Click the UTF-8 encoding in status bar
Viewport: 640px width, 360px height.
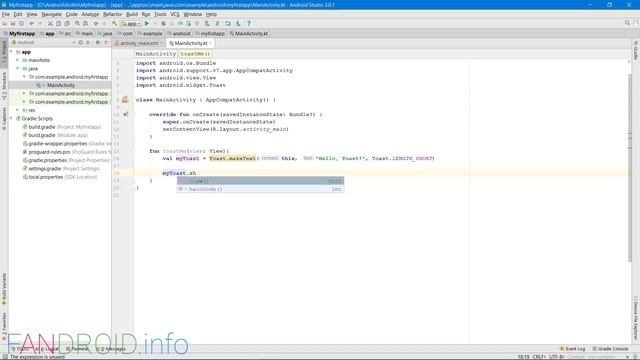click(556, 357)
